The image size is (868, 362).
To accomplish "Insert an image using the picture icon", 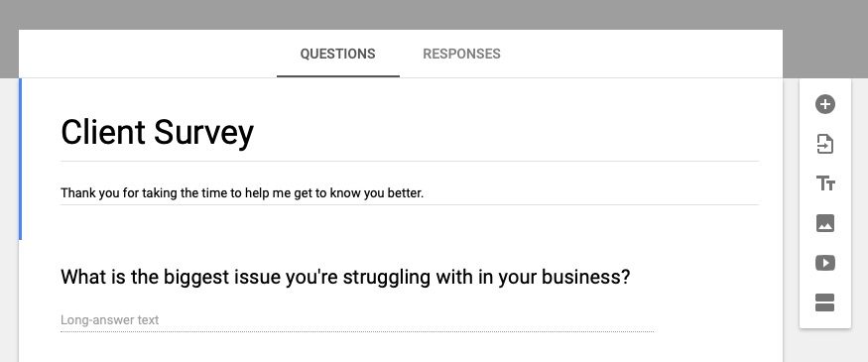I will click(x=824, y=223).
